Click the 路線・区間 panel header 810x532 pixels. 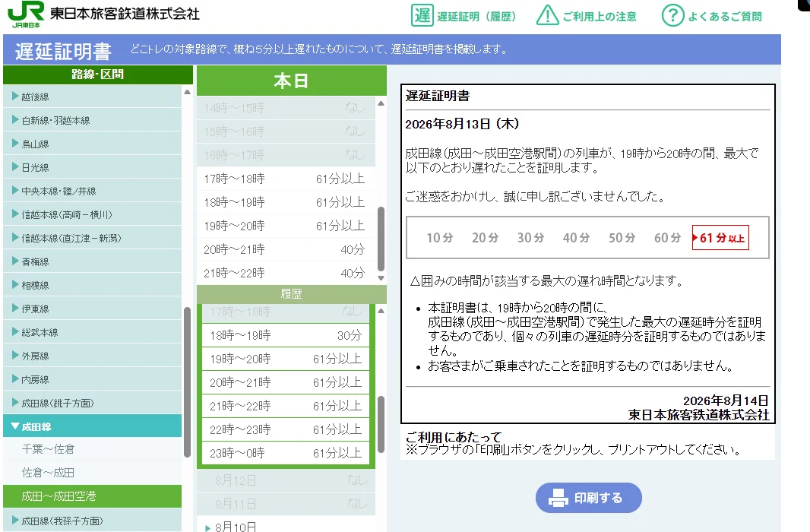(x=97, y=74)
